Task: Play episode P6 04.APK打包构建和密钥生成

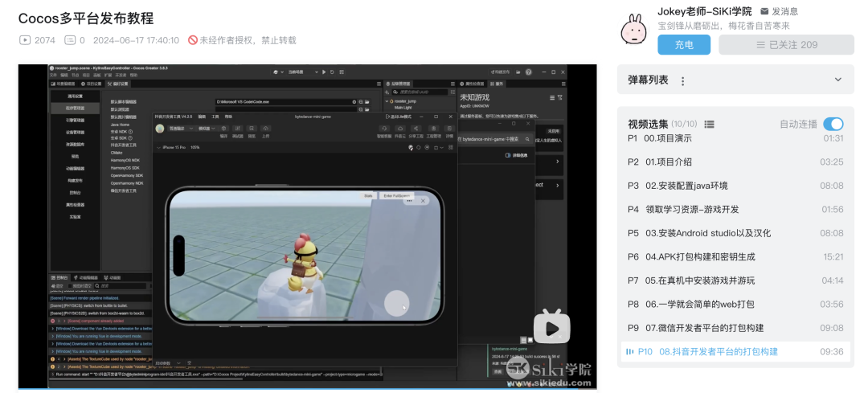Action: click(x=735, y=257)
